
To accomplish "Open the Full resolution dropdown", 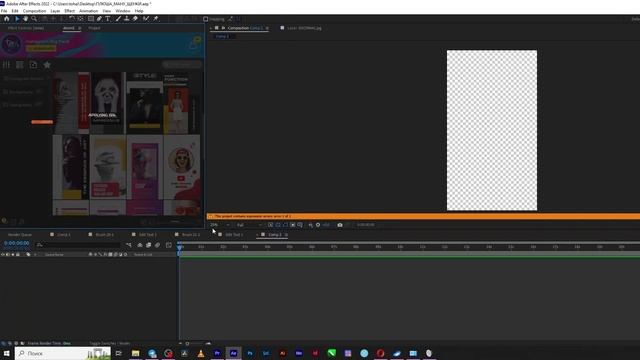I will click(x=249, y=225).
